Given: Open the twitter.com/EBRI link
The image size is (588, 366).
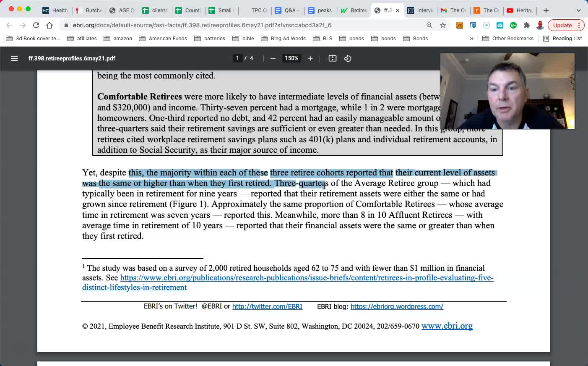Looking at the screenshot, I should coord(267,306).
